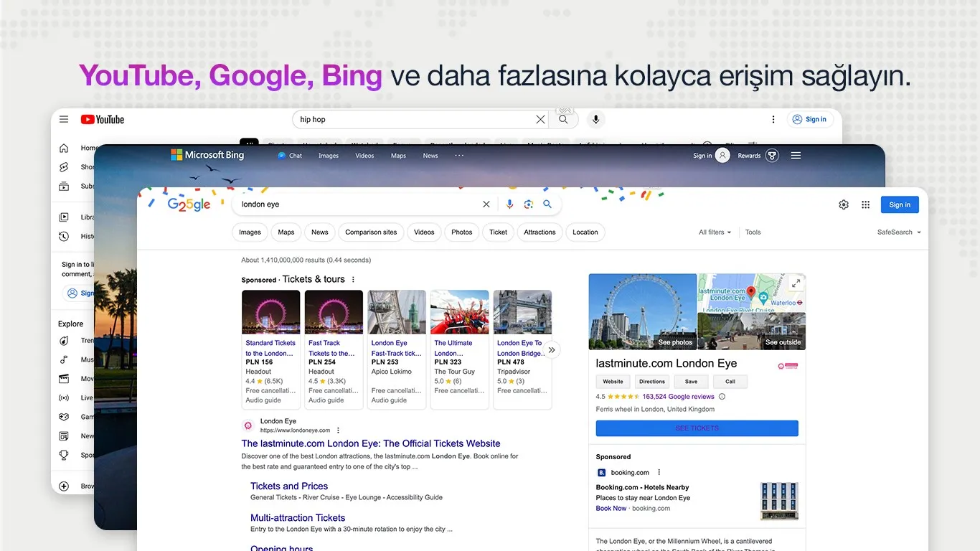
Task: Select Photos filter chip in Google
Action: pyautogui.click(x=462, y=232)
